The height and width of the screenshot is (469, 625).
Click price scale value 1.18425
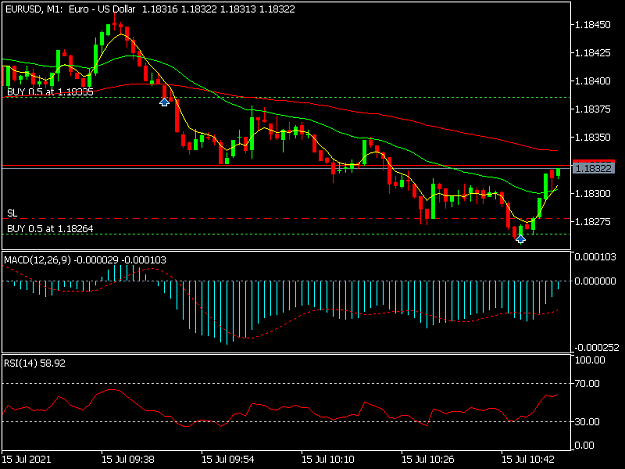[x=593, y=53]
